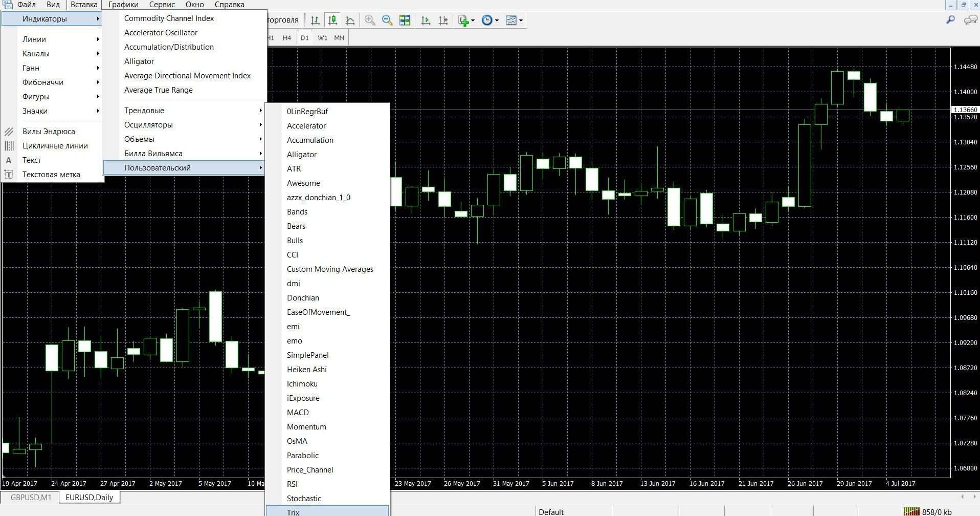
Task: Open the Вид menu
Action: coord(53,5)
